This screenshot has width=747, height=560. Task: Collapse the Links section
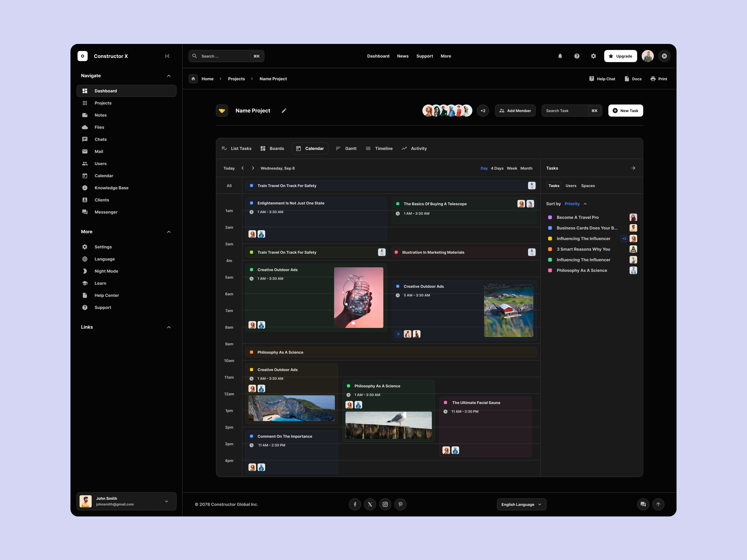point(169,328)
